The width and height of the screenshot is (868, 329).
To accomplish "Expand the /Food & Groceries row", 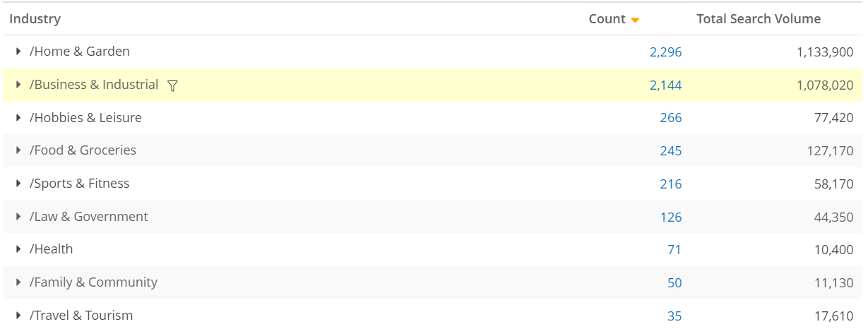I will (x=18, y=150).
